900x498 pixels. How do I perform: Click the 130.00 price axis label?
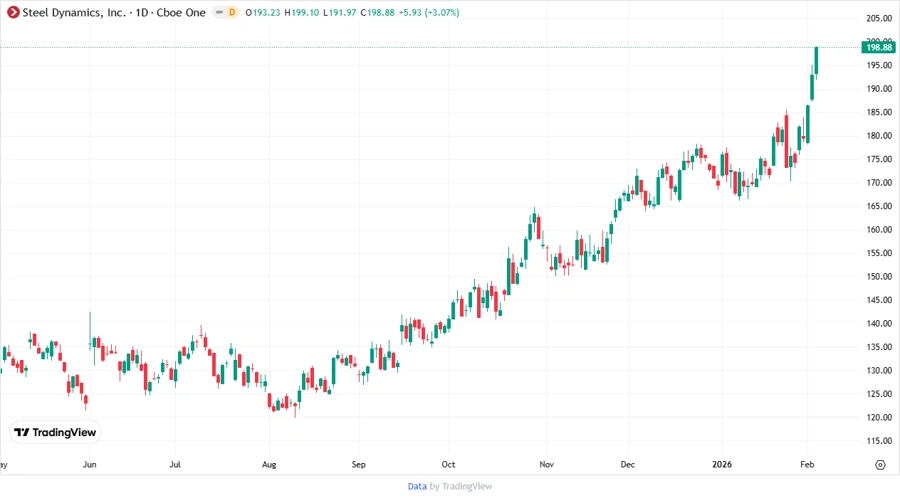[x=879, y=371]
